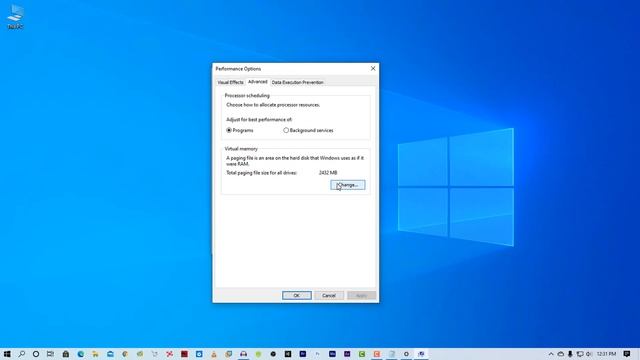Select Background services radio button

tap(286, 130)
